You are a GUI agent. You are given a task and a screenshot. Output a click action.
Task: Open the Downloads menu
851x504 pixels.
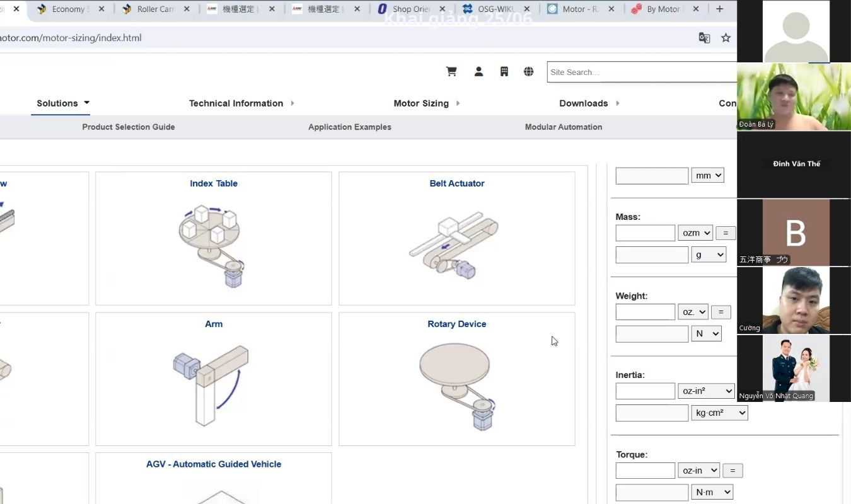click(589, 103)
